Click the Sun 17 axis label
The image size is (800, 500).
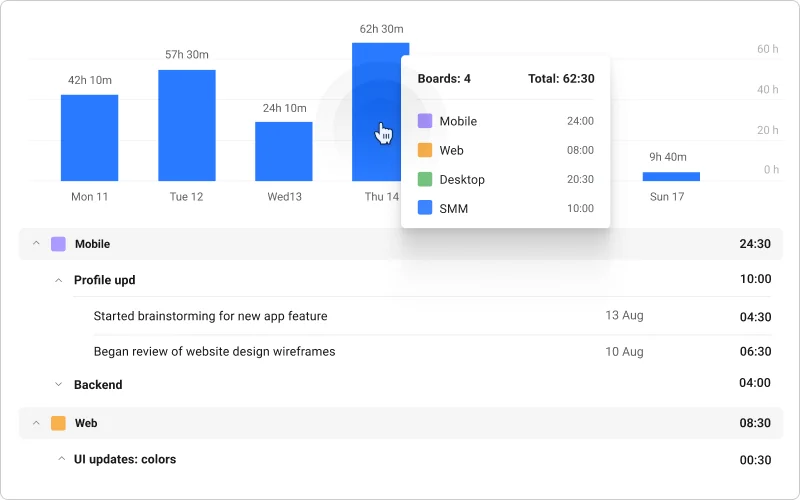click(667, 197)
